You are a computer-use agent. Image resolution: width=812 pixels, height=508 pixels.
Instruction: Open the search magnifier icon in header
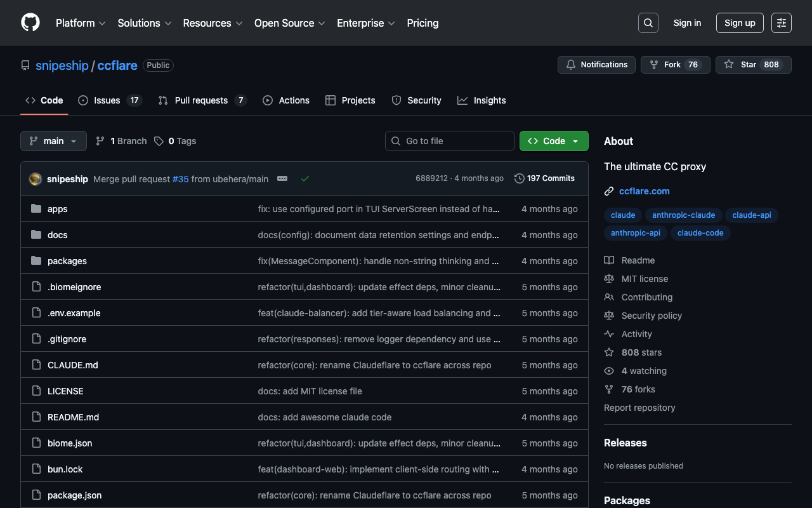coord(648,23)
